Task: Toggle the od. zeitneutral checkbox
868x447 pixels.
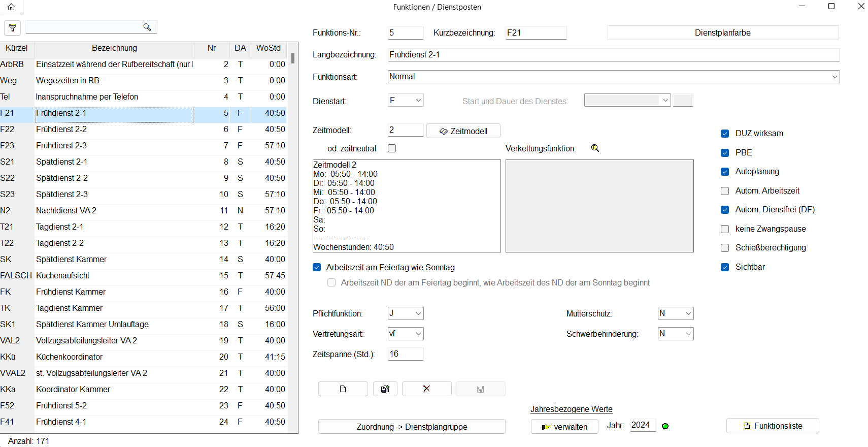Action: [392, 148]
